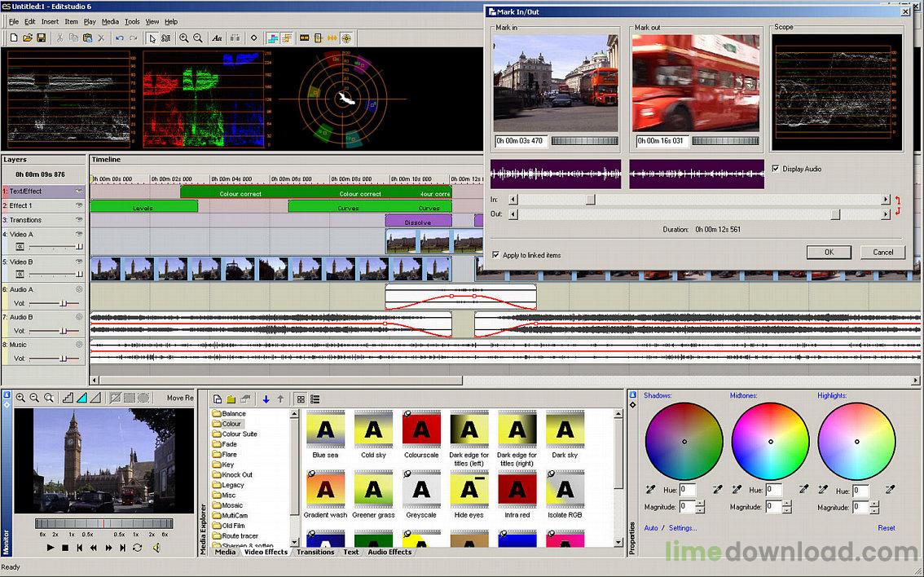924x577 pixels.
Task: Select the Aa text tool icon
Action: [x=215, y=37]
